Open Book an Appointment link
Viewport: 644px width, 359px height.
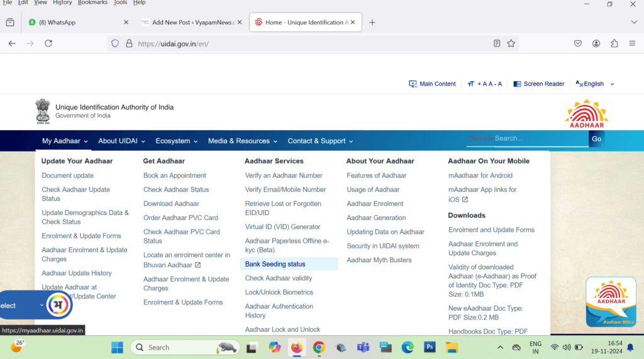[175, 175]
